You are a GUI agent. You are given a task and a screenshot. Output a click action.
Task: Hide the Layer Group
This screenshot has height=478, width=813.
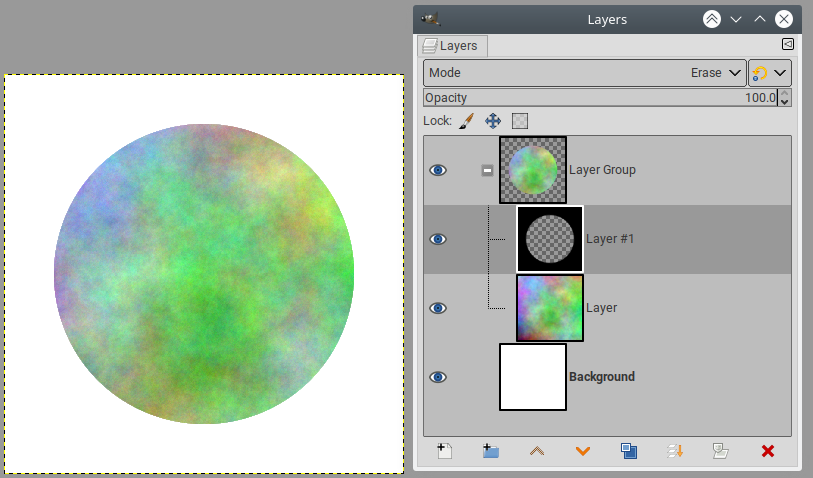point(438,170)
